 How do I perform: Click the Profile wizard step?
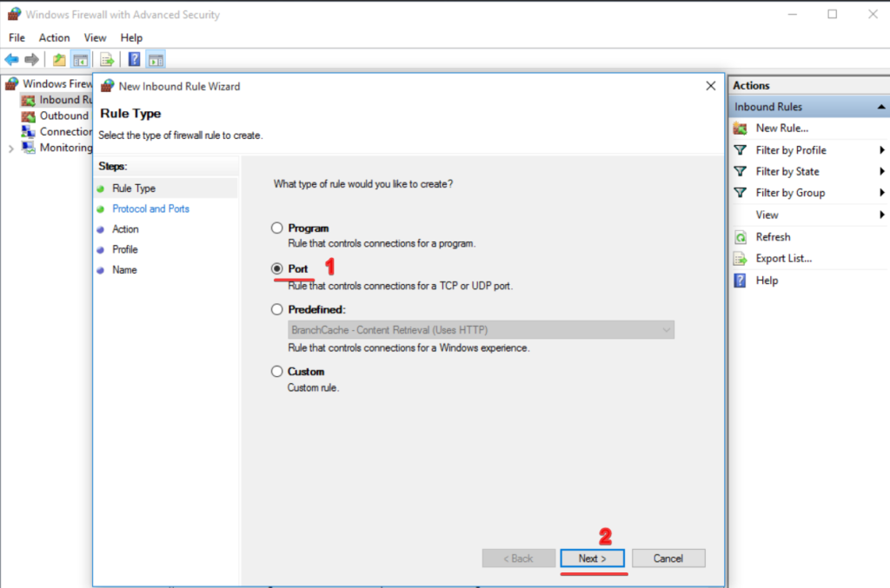tap(124, 249)
